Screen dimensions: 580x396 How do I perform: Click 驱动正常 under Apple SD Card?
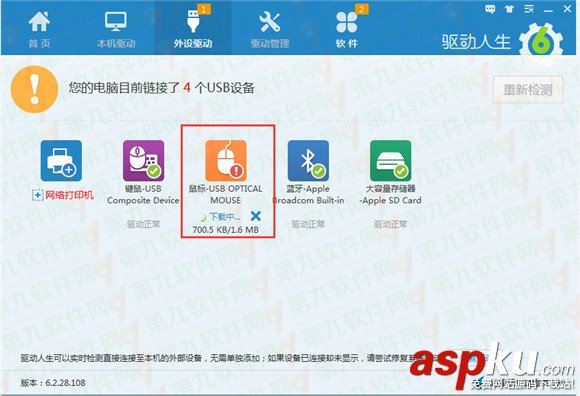(390, 224)
